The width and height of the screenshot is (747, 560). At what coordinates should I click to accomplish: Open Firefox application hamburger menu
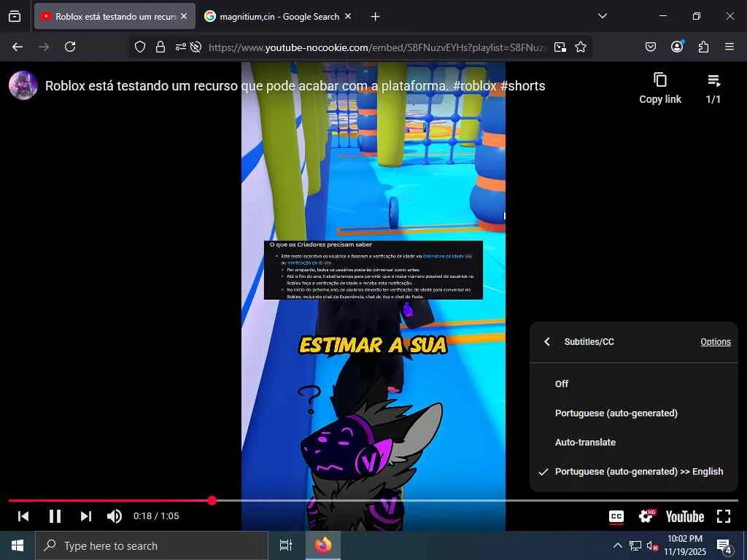[729, 47]
